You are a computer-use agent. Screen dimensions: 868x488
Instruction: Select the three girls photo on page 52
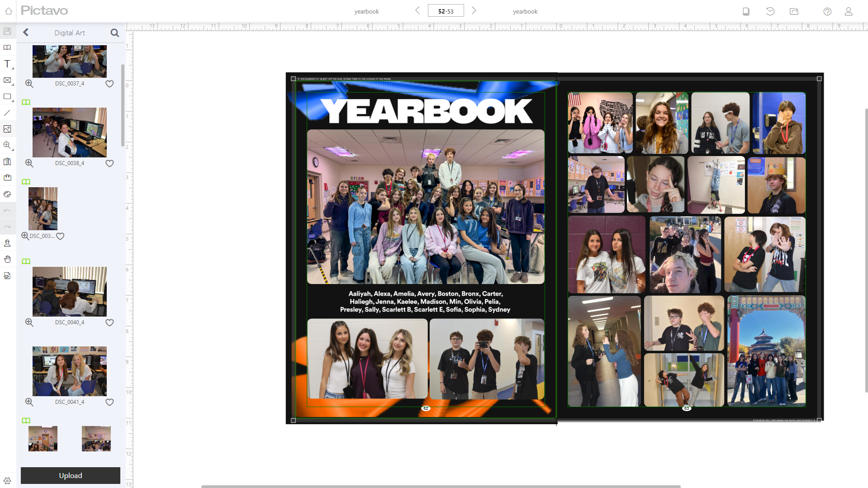point(367,359)
